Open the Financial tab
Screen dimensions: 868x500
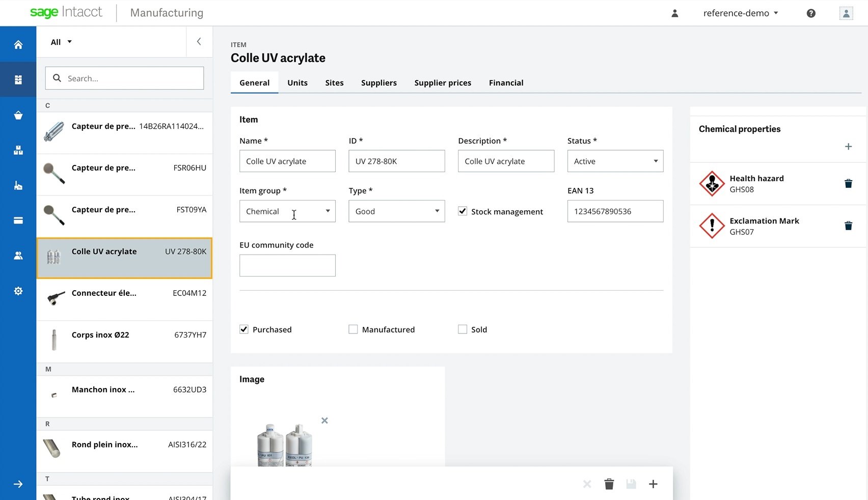click(x=506, y=82)
